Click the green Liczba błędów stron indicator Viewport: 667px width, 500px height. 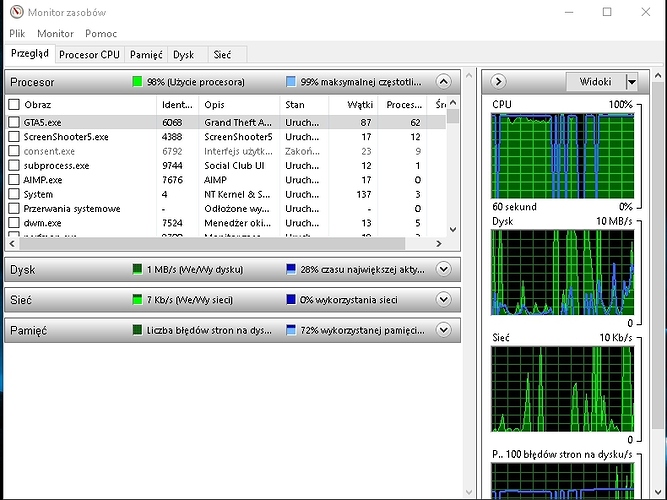(x=137, y=330)
